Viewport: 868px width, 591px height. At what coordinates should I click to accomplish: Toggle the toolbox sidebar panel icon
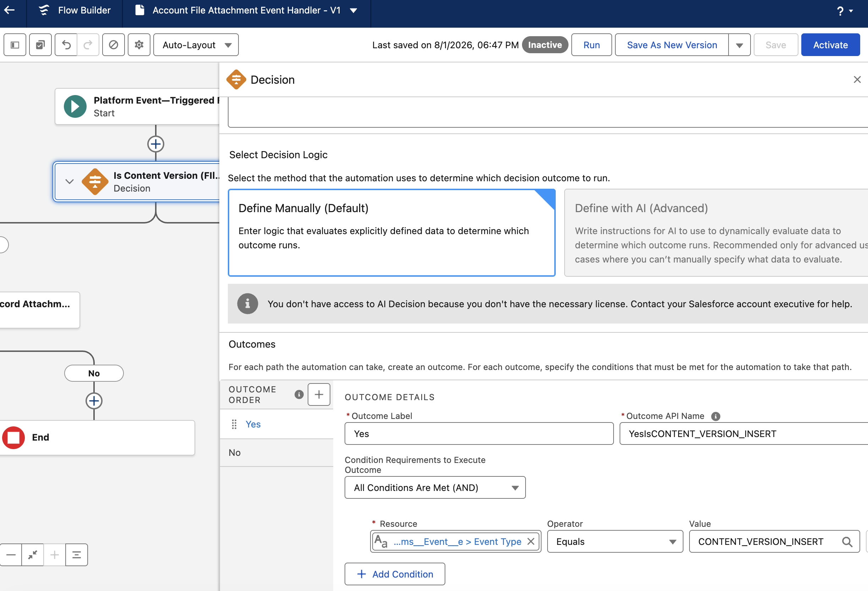15,45
